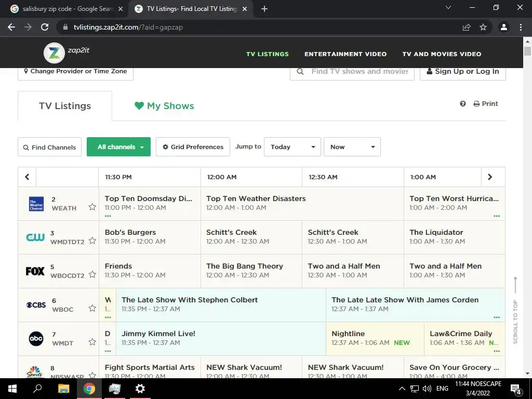Open the Weather Channel logo

tap(36, 204)
